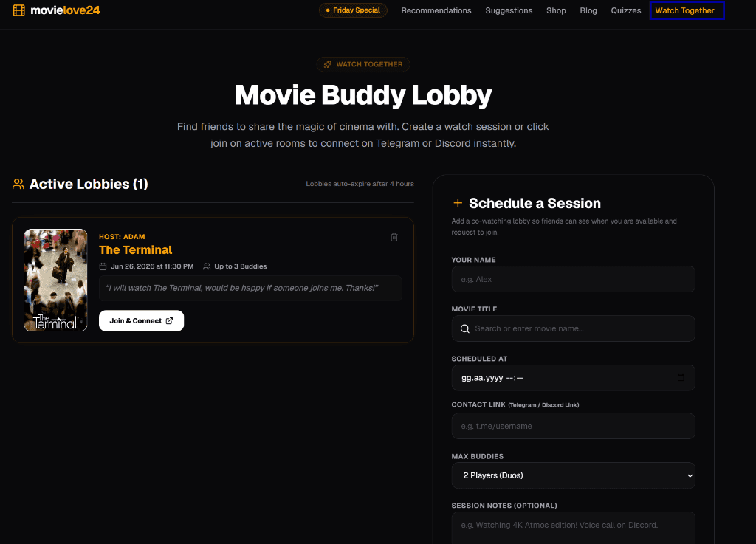Click the Up to 3 Buddies text
The width and height of the screenshot is (756, 544).
point(240,266)
